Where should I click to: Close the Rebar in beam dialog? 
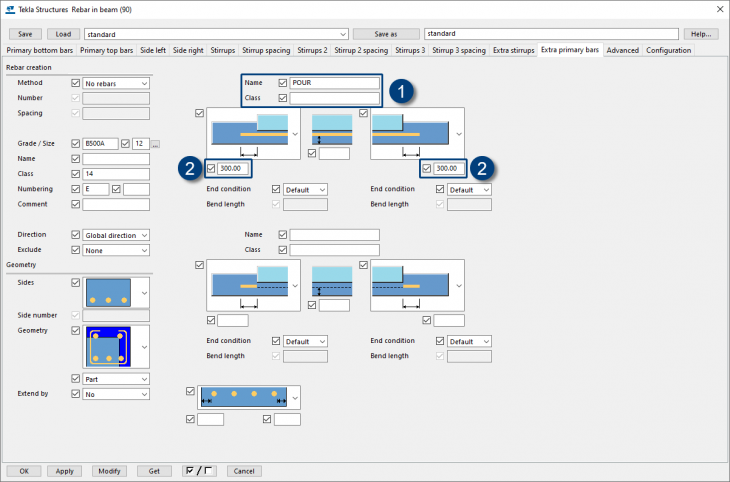tap(720, 9)
